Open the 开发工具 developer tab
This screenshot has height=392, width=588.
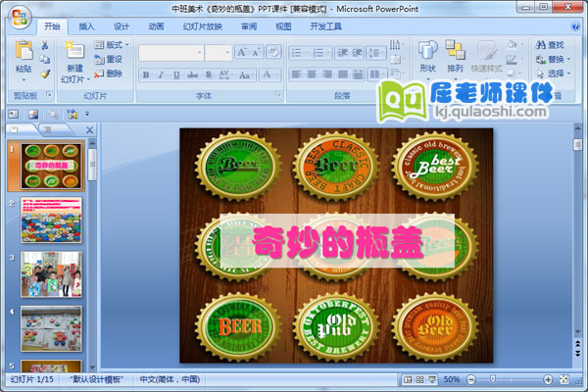click(x=325, y=26)
